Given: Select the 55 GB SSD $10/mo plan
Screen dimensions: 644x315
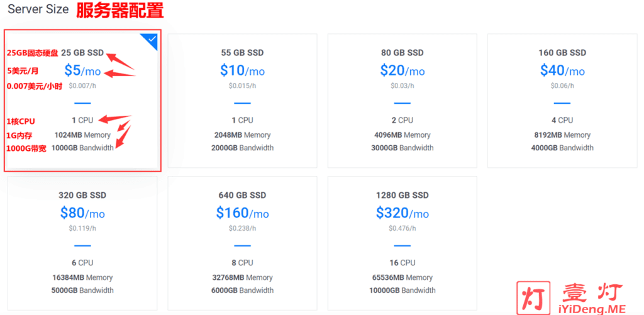Looking at the screenshot, I should 242,101.
